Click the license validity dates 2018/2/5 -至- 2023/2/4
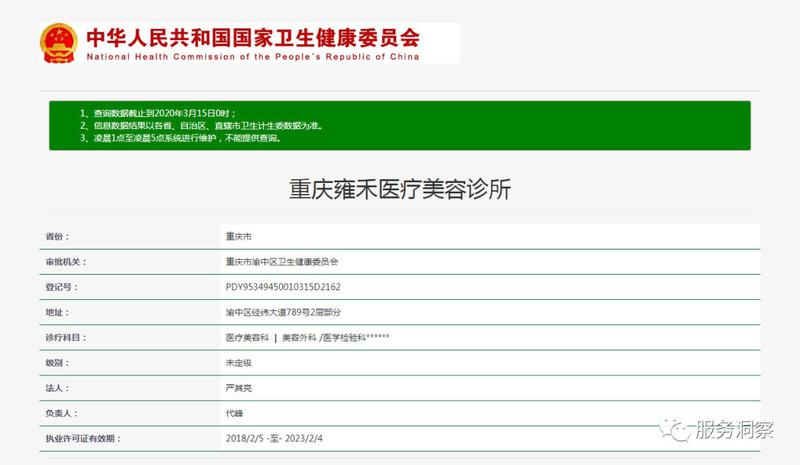The width and height of the screenshot is (800, 465). (x=283, y=438)
